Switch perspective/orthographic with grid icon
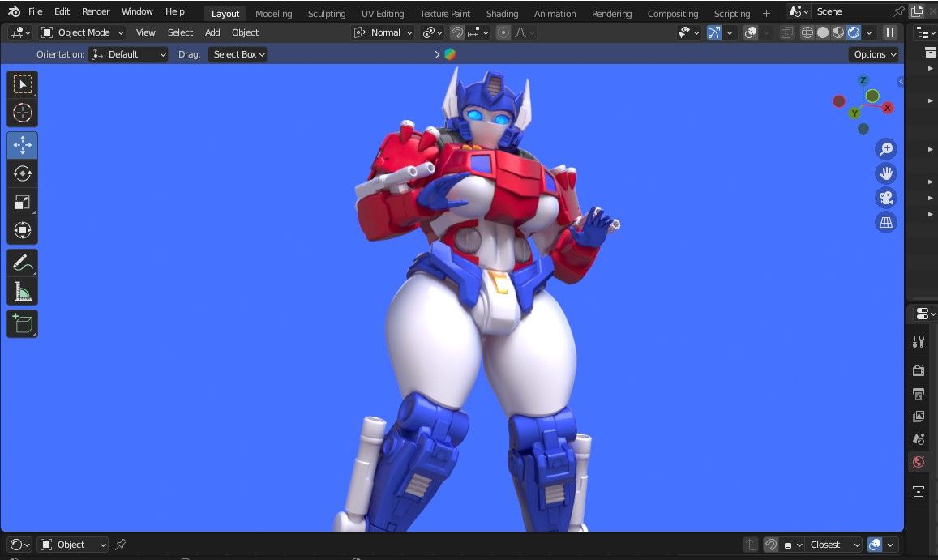Screen dimensions: 938x560 (886, 223)
